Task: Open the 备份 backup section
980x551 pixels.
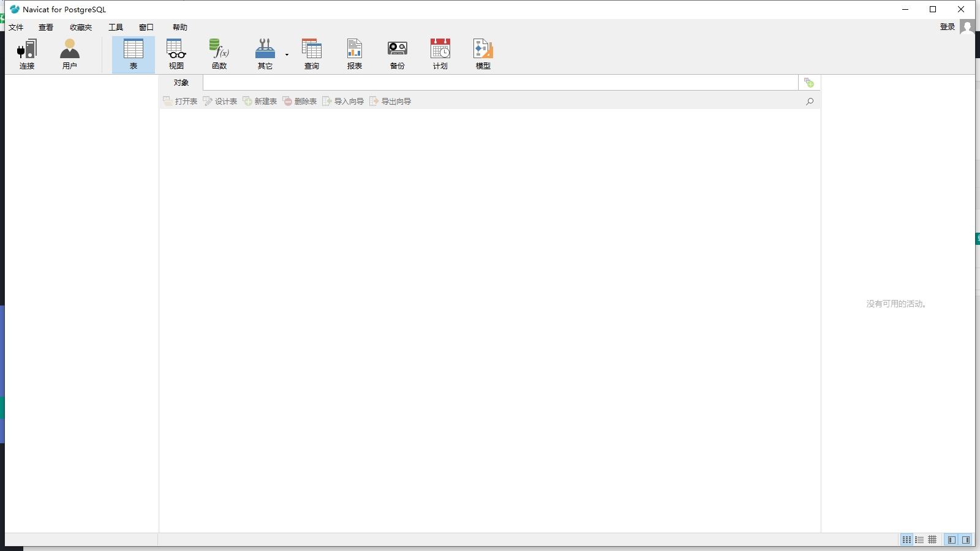Action: (398, 54)
